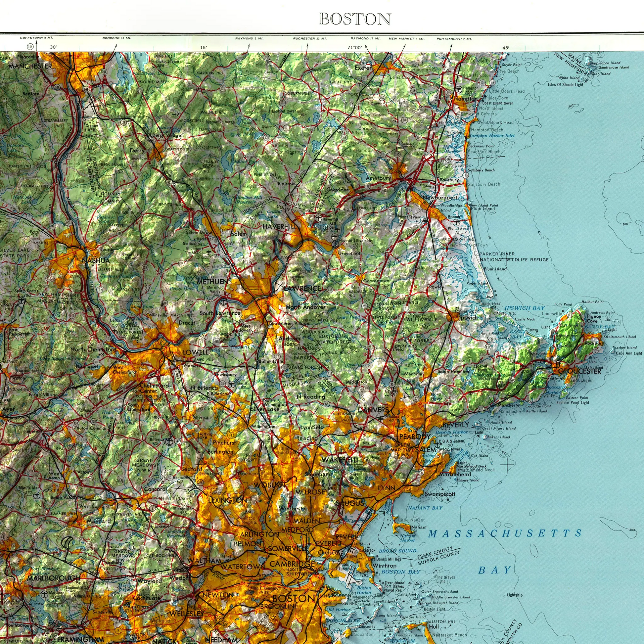Click the BOSTON map title
The image size is (644, 644).
tap(355, 19)
